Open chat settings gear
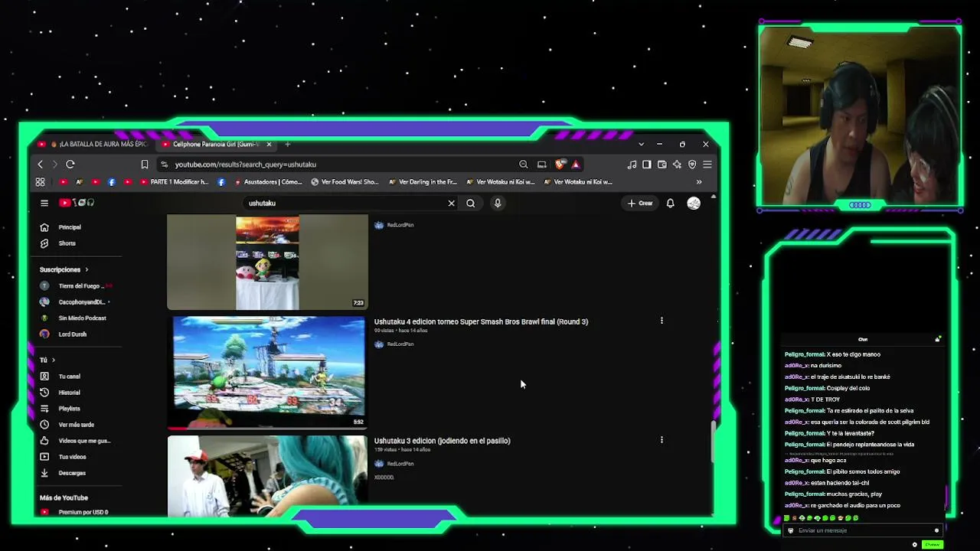 (x=914, y=545)
